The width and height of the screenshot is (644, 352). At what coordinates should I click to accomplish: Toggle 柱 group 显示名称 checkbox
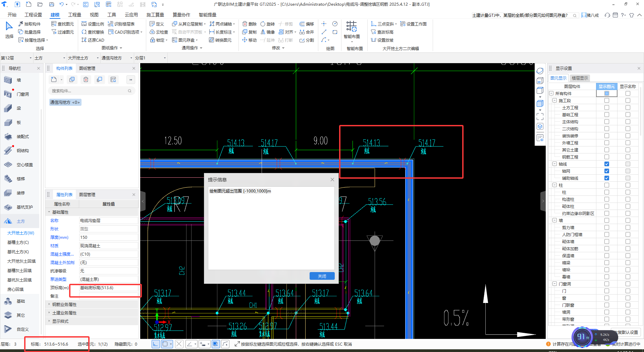[628, 185]
